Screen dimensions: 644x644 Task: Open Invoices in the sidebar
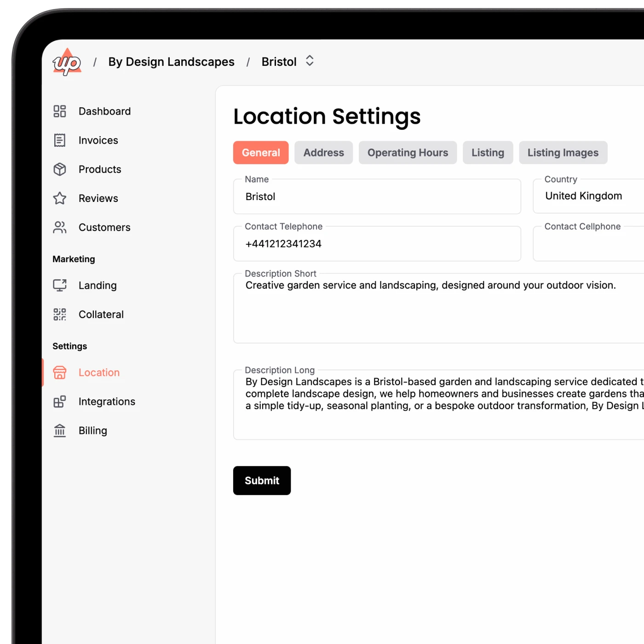point(98,140)
